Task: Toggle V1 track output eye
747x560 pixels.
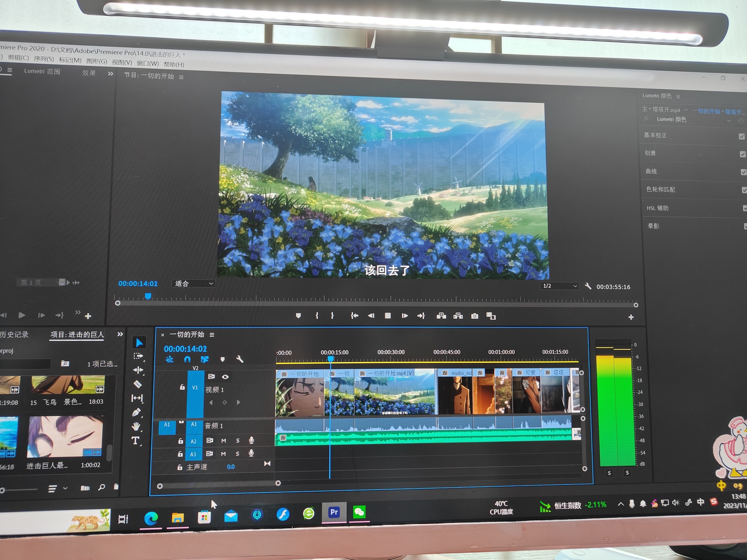Action: [x=225, y=377]
